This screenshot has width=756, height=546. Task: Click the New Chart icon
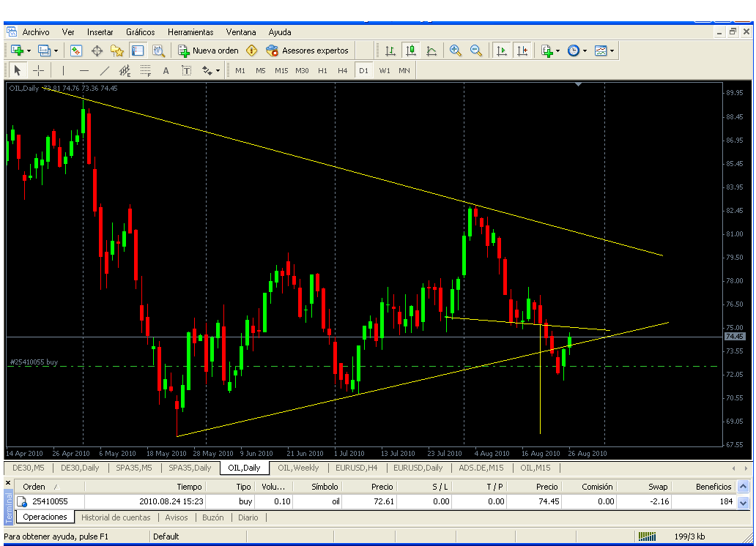pos(17,51)
